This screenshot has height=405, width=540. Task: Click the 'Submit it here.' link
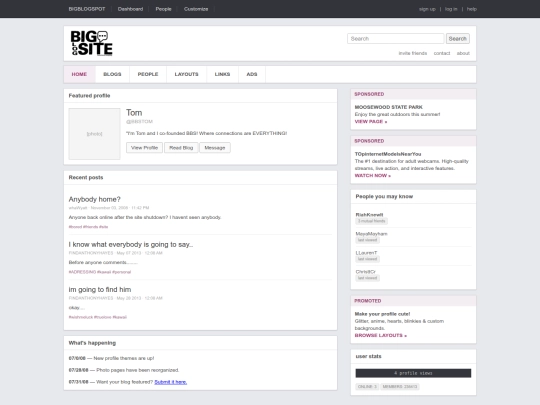point(171,382)
